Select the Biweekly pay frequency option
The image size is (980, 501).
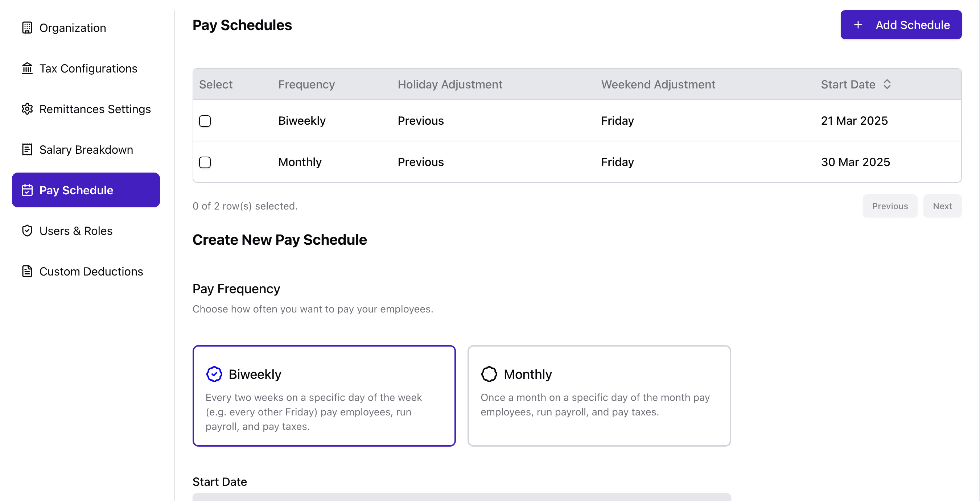coord(324,396)
